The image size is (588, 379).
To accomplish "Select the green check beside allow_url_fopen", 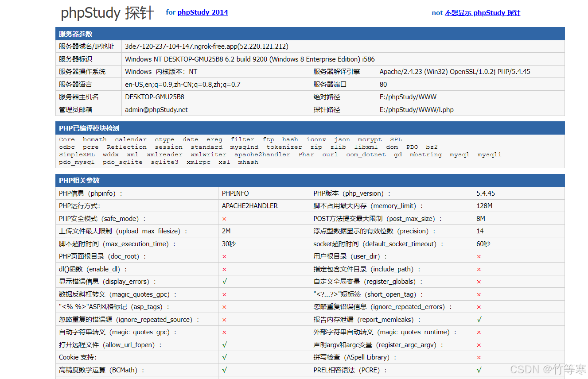I will pos(225,345).
